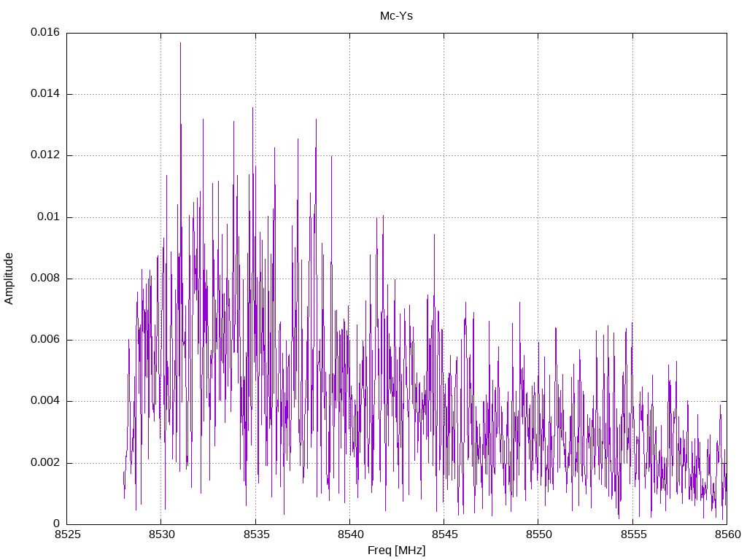Image resolution: width=747 pixels, height=560 pixels.
Task: Click the 8550 x-axis tick label
Action: tap(538, 534)
